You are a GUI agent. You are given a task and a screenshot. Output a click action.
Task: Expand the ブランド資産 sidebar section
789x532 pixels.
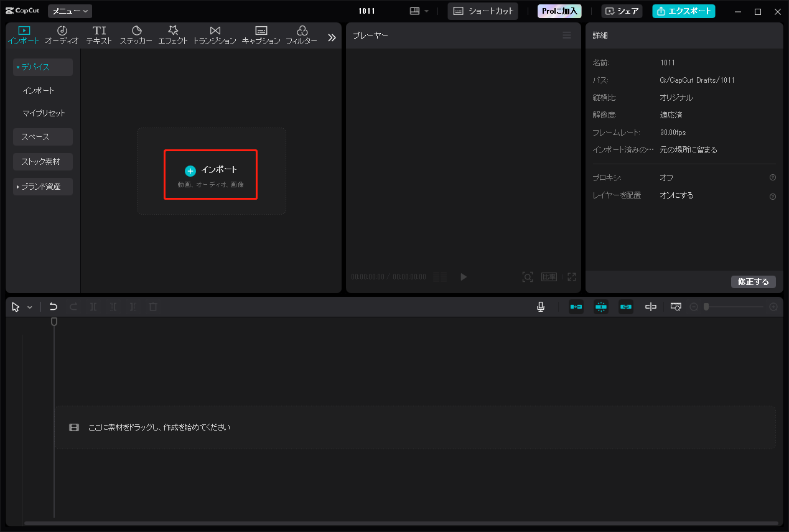(43, 187)
